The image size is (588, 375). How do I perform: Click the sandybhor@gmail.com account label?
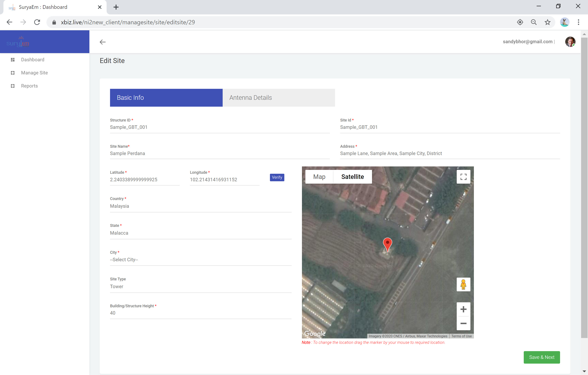pyautogui.click(x=527, y=41)
